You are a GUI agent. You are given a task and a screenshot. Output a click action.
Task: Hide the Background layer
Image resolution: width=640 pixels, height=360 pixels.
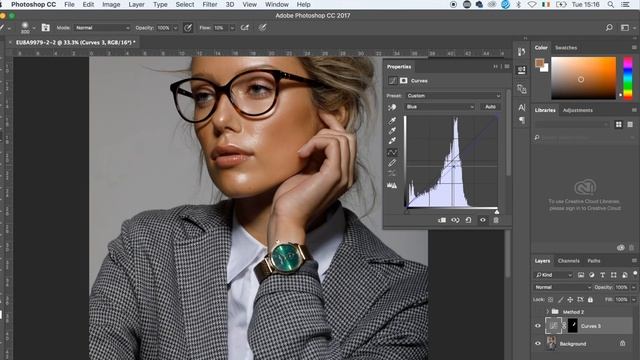point(538,344)
